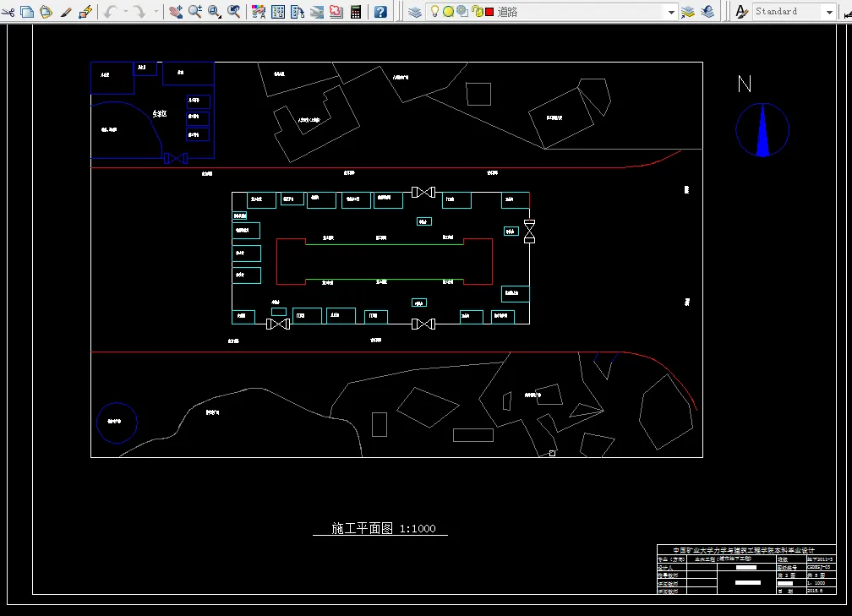The width and height of the screenshot is (852, 616).
Task: Select the Zoom Realtime magnifier
Action: [195, 12]
